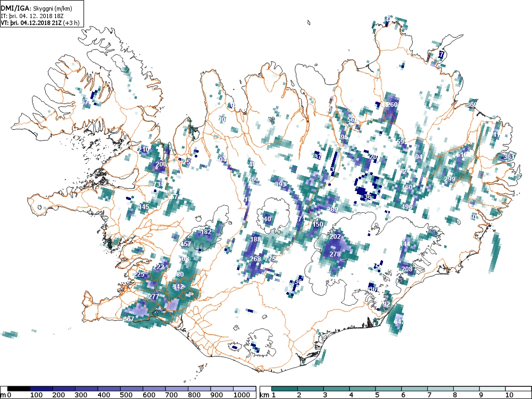Click the '225' visibility value on the map

139,274
